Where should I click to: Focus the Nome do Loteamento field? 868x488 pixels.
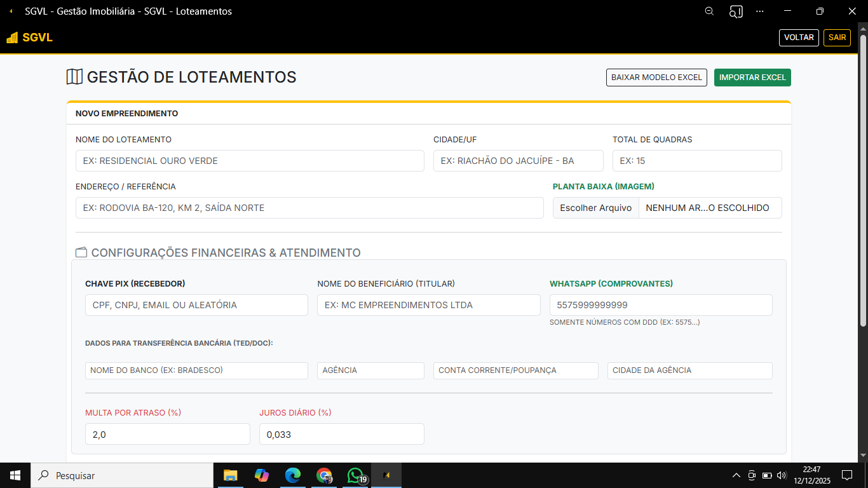pyautogui.click(x=250, y=161)
